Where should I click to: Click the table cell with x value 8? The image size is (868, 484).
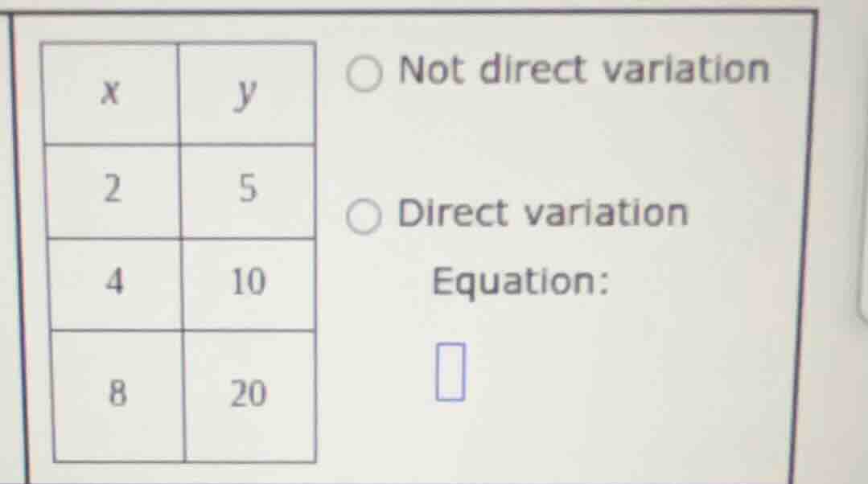pos(118,395)
